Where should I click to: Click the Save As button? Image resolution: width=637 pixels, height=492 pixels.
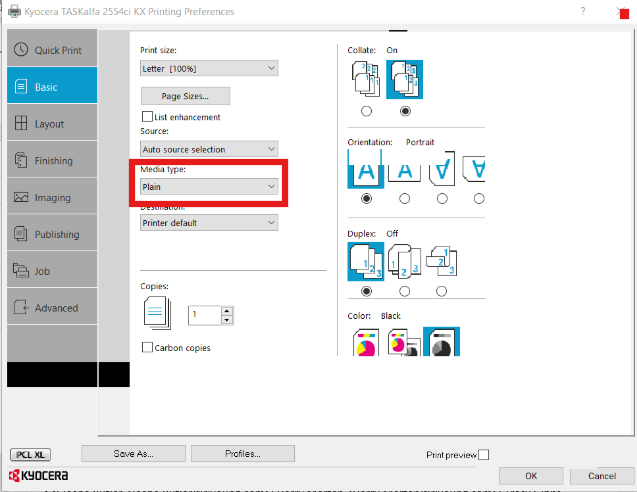coord(133,453)
